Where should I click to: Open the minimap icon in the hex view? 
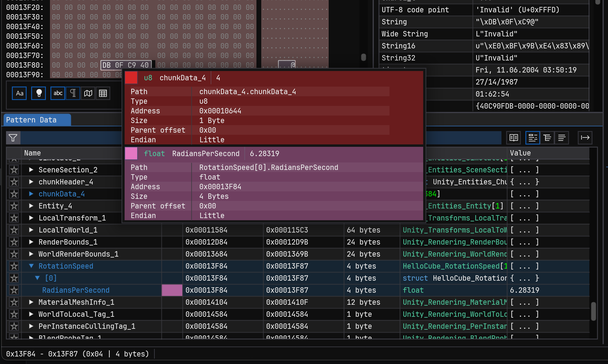[x=88, y=93]
